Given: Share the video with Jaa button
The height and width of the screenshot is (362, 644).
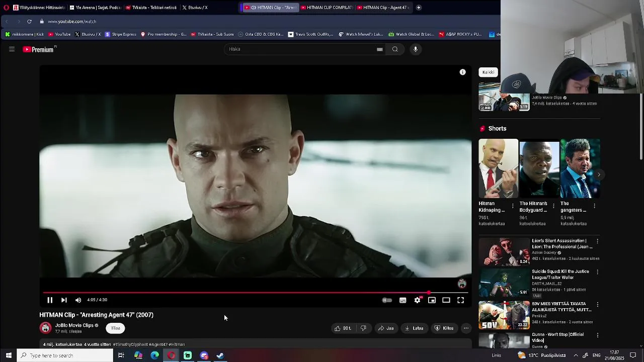Looking at the screenshot, I should tap(386, 328).
